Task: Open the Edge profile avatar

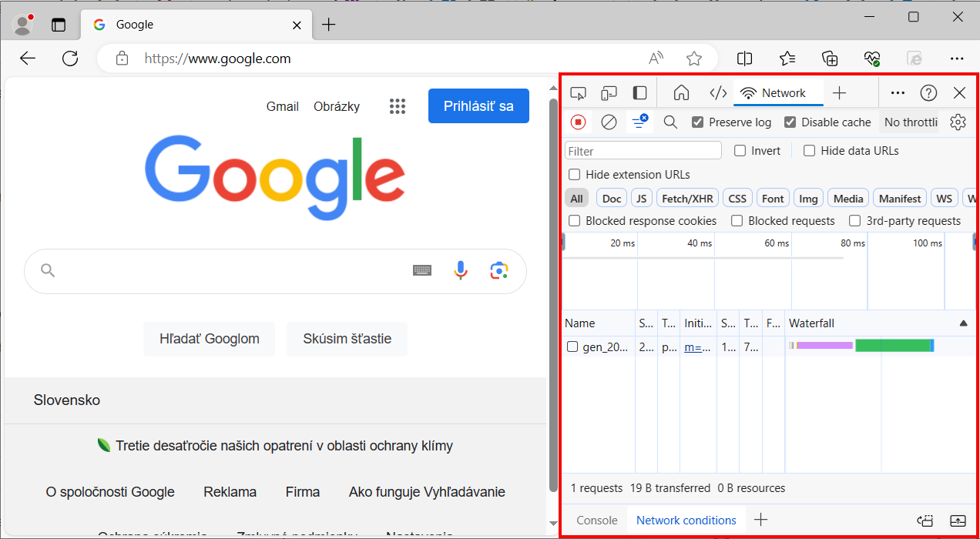Action: pos(23,25)
